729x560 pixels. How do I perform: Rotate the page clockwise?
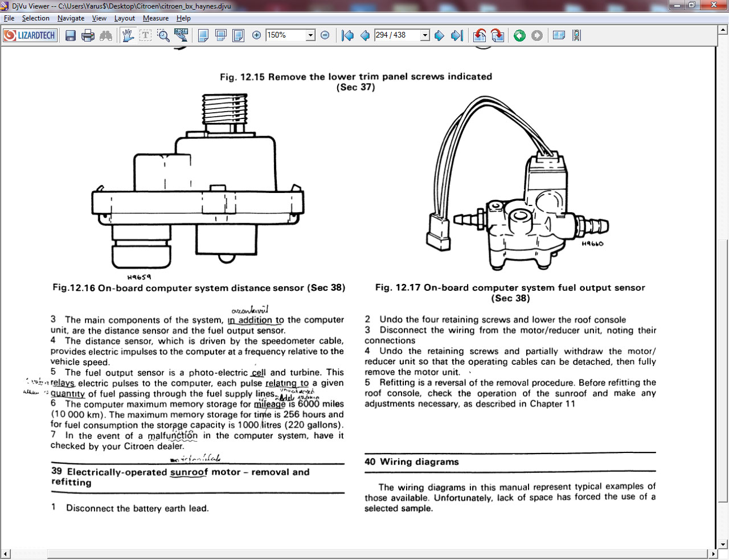tap(497, 35)
